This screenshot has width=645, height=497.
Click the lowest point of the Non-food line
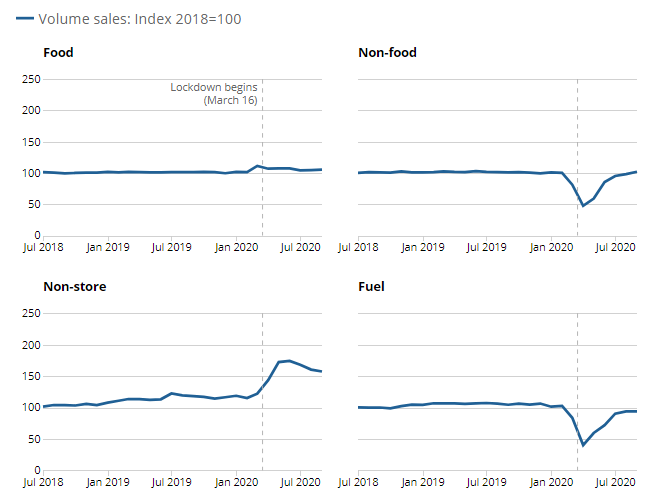(x=583, y=205)
